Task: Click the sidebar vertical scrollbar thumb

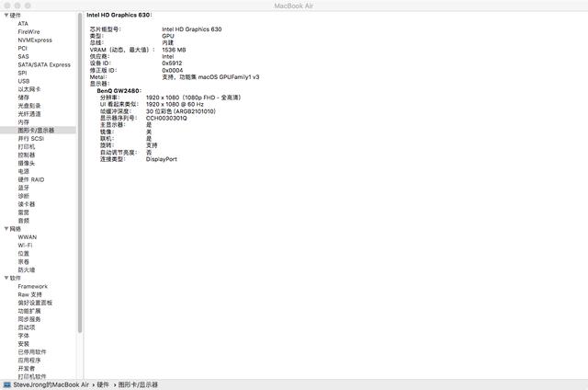Action: click(80, 173)
